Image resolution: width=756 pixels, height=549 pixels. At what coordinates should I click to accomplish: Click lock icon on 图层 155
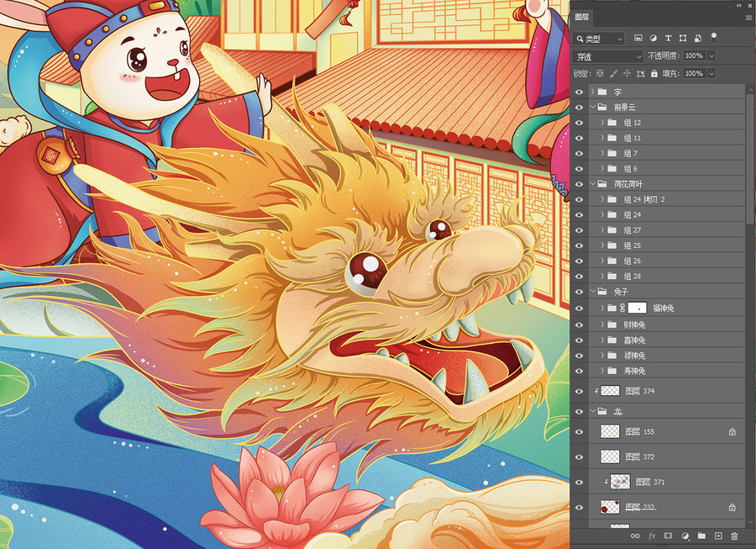732,432
